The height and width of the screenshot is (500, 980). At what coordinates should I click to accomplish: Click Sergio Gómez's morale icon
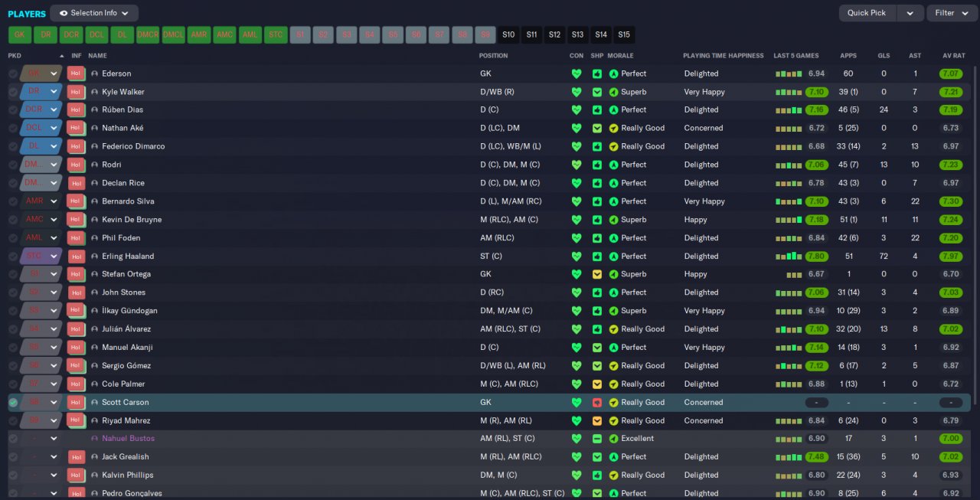coord(613,366)
